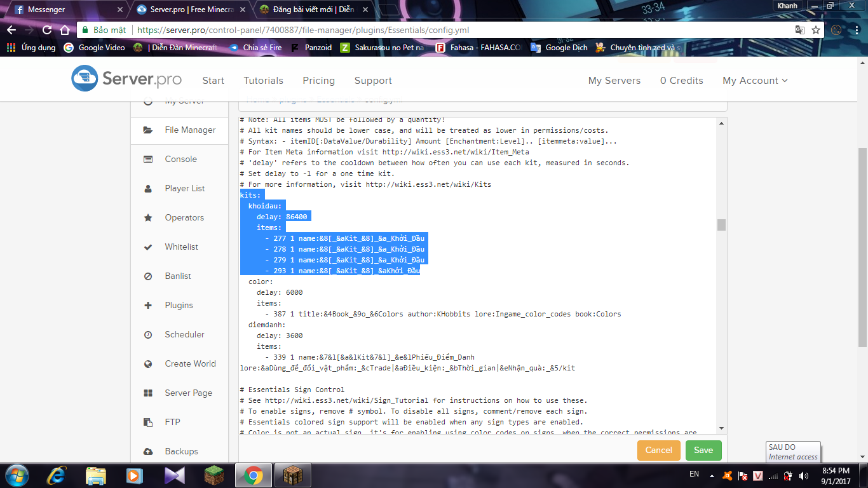Reload the current page

[47, 30]
